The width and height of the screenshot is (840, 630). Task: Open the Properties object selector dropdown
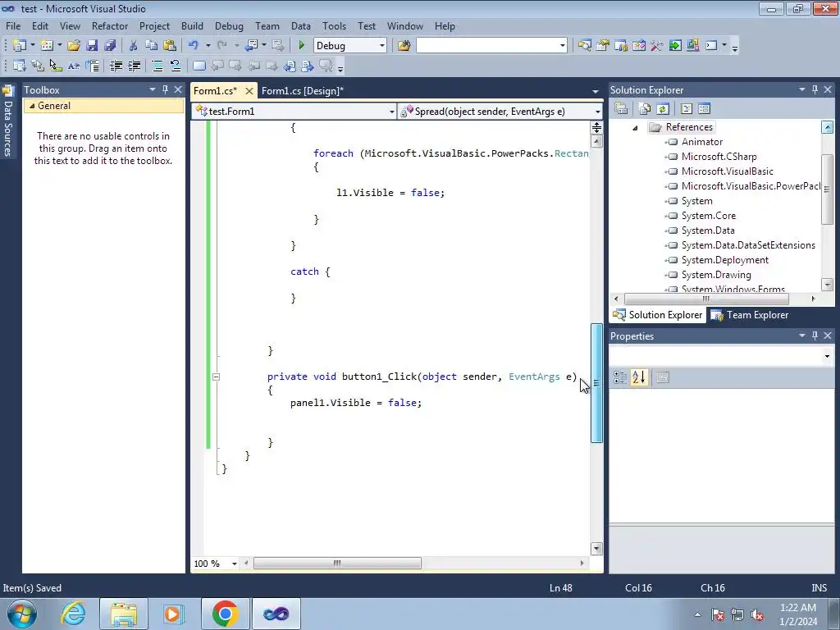tap(827, 356)
